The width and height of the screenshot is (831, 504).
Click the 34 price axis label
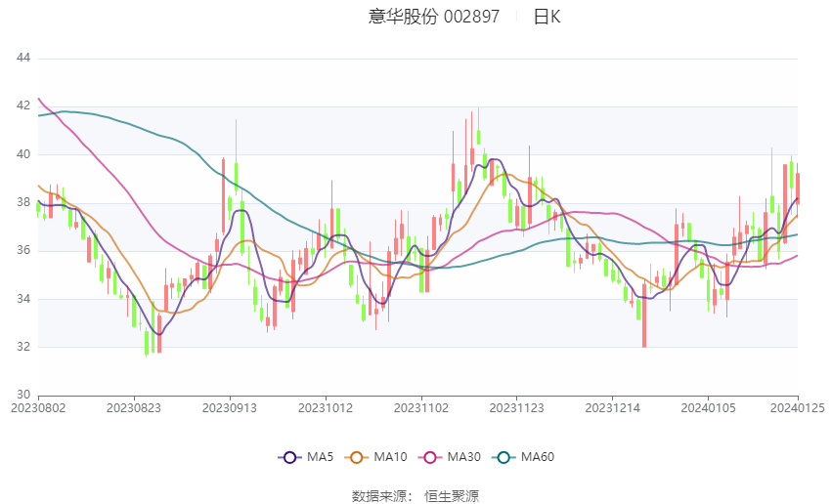23,299
